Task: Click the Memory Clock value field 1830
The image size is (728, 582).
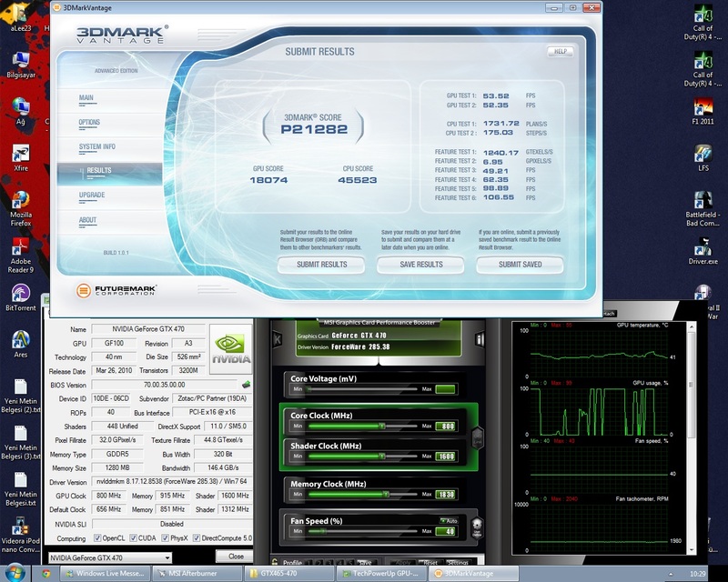Action: click(445, 495)
